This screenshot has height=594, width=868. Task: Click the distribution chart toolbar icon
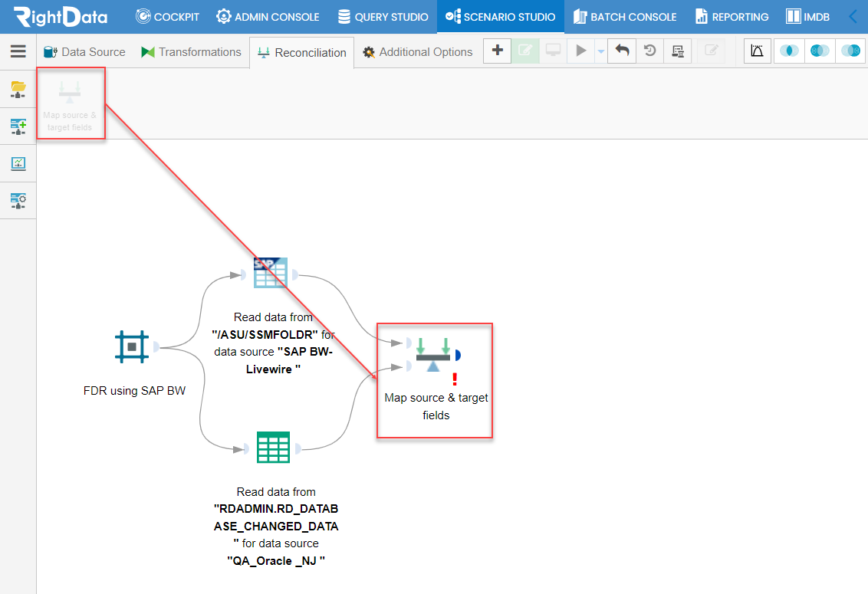758,51
